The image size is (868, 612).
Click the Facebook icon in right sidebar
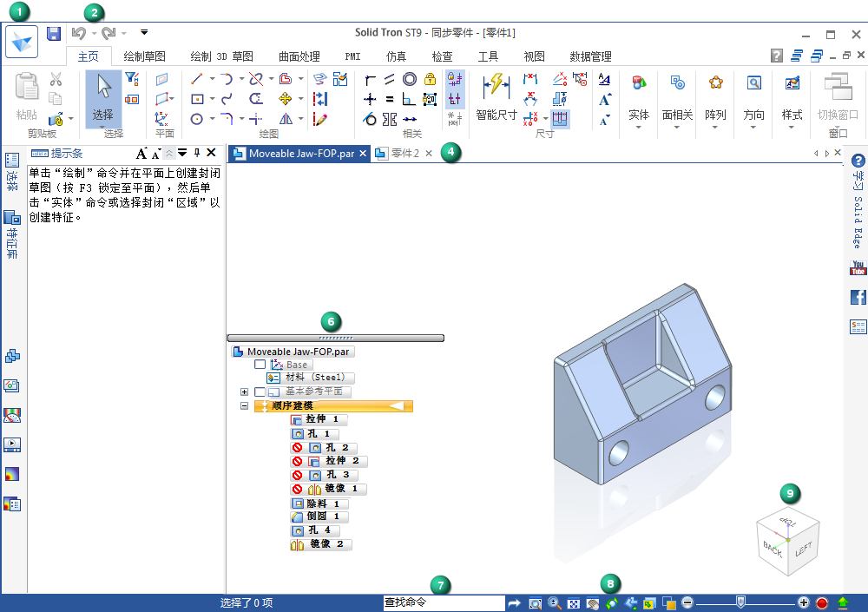pos(858,297)
